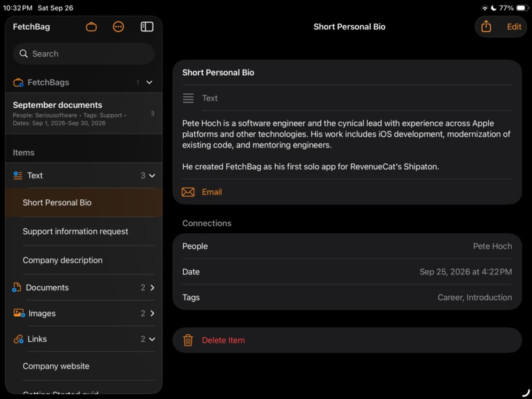Tap the share icon in the top right

coord(486,26)
